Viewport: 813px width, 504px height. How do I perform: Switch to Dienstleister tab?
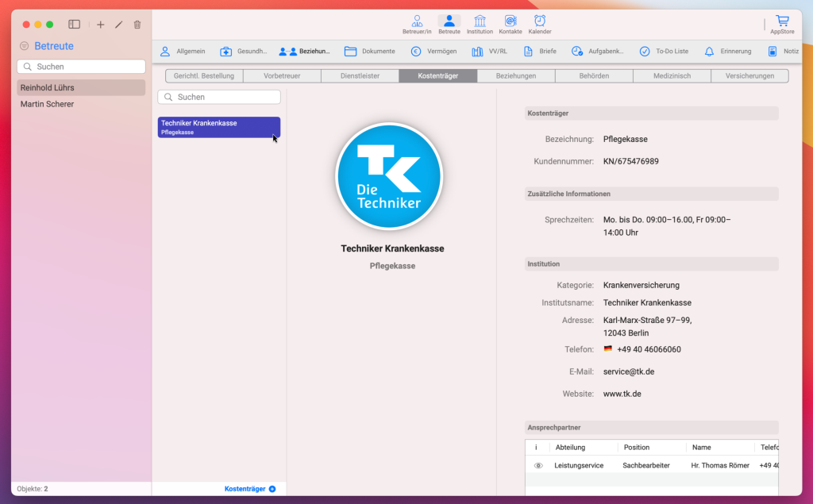(360, 75)
